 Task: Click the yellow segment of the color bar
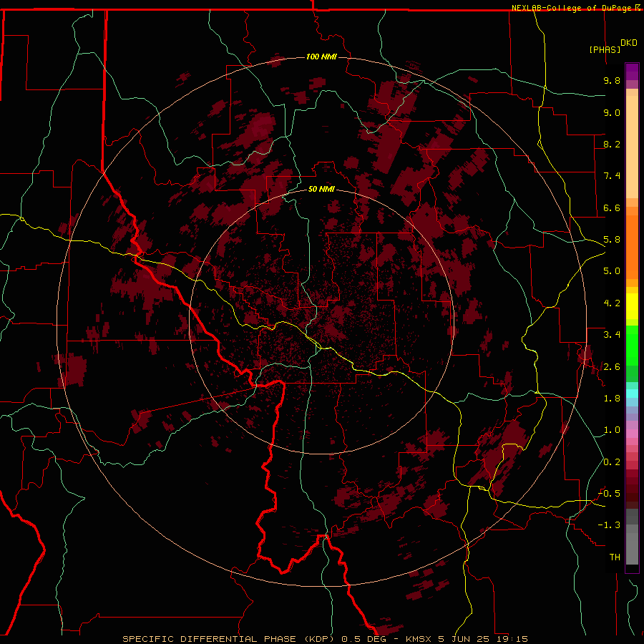[x=632, y=306]
